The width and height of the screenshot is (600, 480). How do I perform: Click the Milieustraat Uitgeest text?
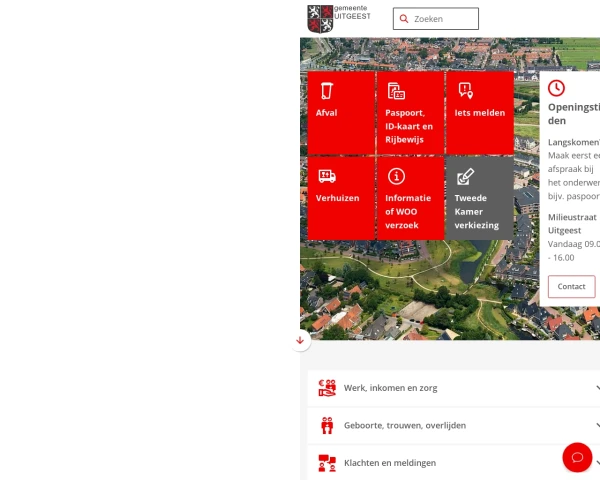(x=572, y=224)
